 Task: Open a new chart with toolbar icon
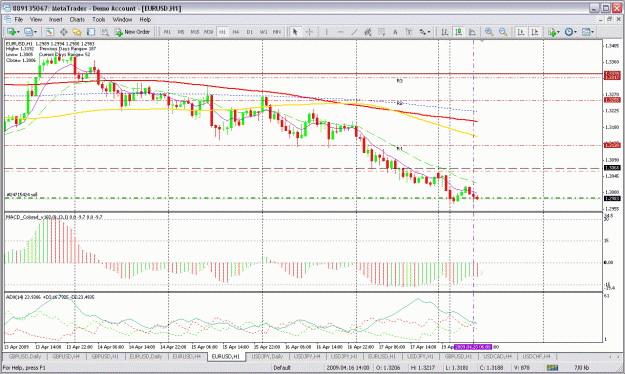[11, 32]
